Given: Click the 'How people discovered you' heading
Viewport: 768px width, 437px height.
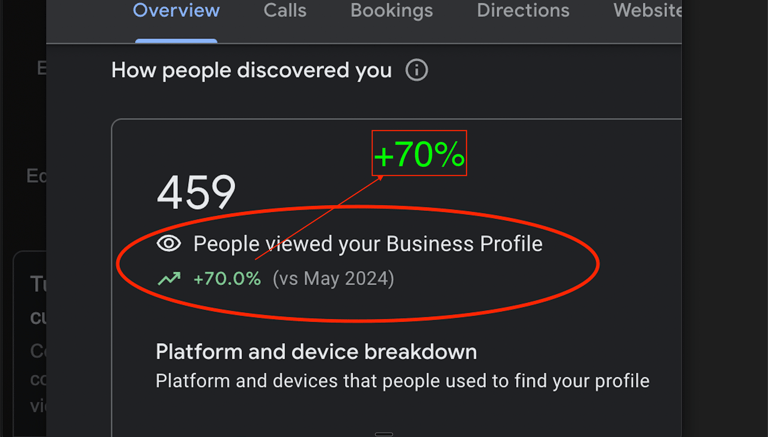Looking at the screenshot, I should [251, 71].
